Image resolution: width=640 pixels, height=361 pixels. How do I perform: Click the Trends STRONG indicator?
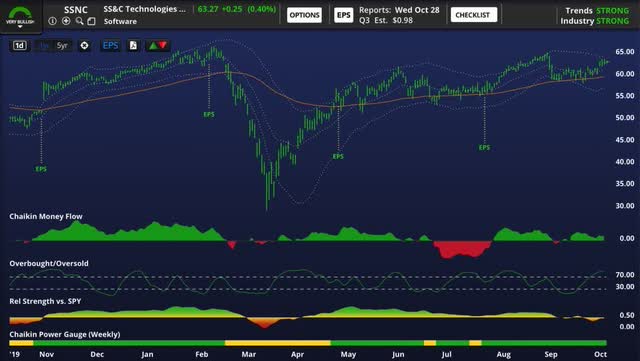pos(597,11)
